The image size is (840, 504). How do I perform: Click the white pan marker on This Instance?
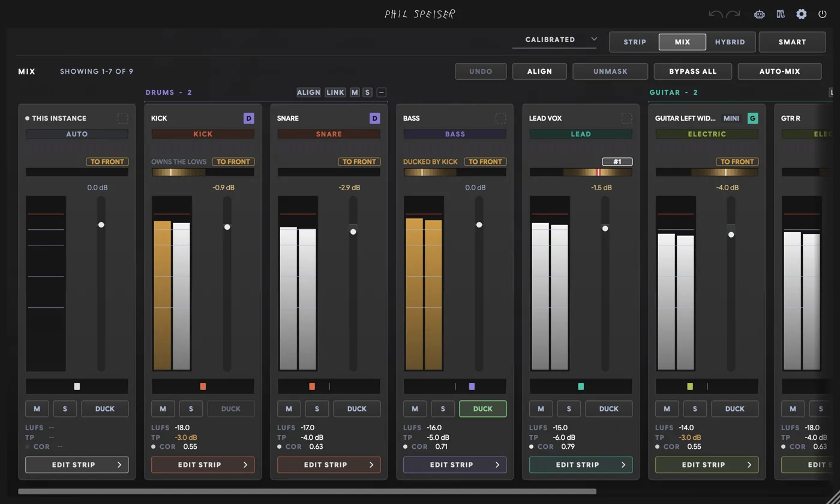(77, 386)
